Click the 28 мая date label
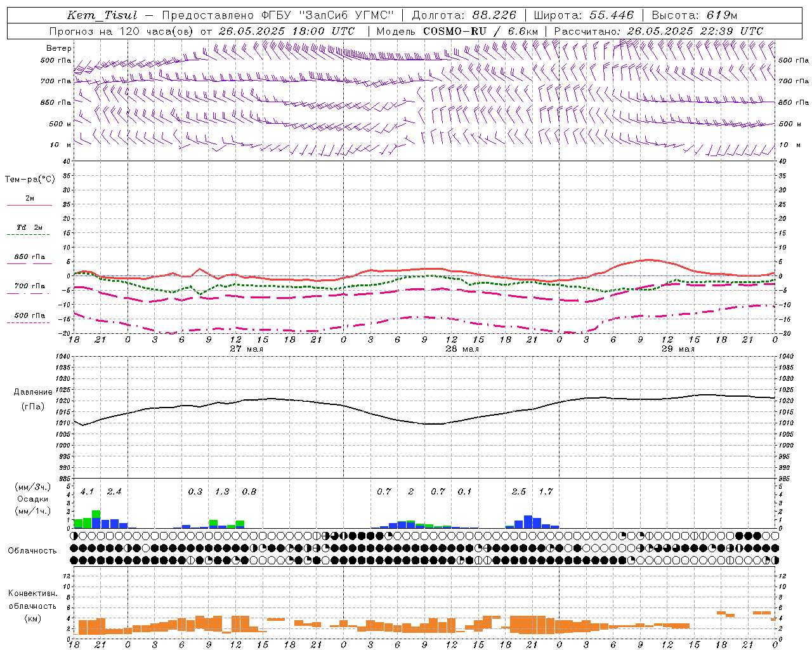The height and width of the screenshot is (650, 812). tap(462, 348)
